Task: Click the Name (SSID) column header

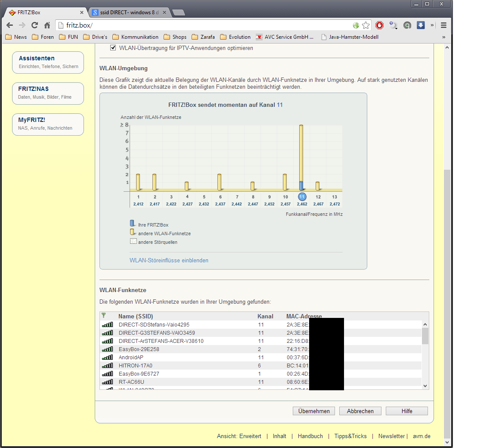Action: pyautogui.click(x=136, y=316)
